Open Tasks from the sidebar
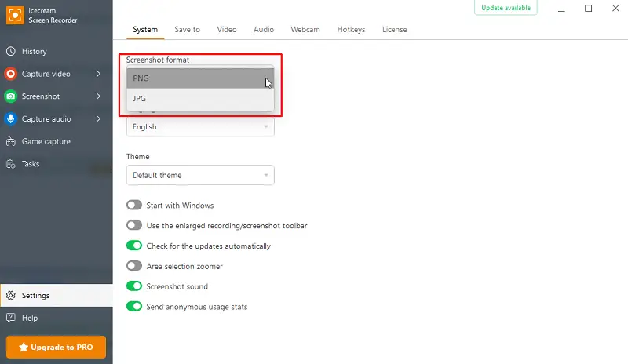 pyautogui.click(x=57, y=164)
